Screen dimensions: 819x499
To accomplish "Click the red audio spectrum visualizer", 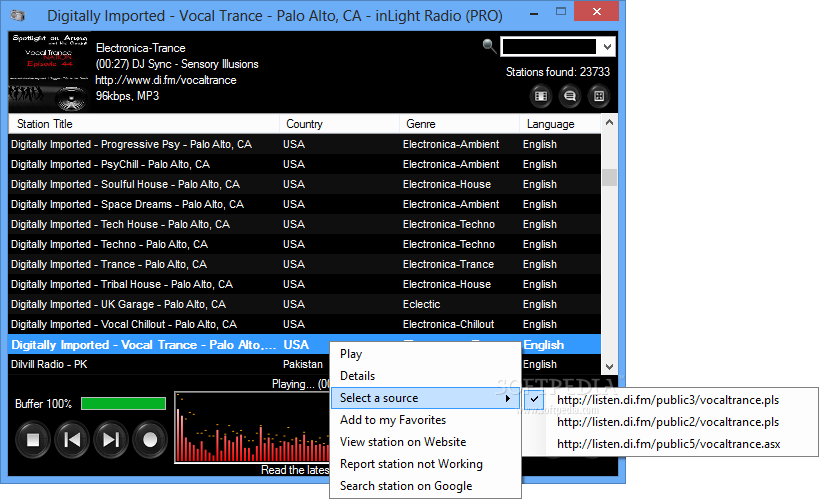I will (253, 427).
